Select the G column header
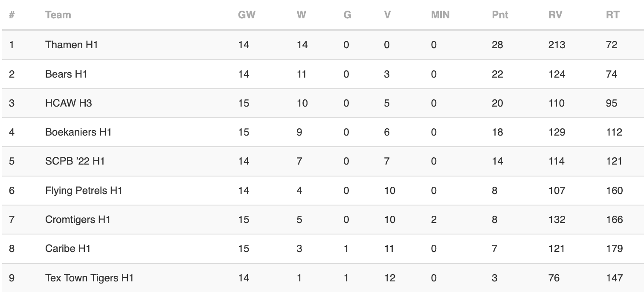 click(x=347, y=15)
